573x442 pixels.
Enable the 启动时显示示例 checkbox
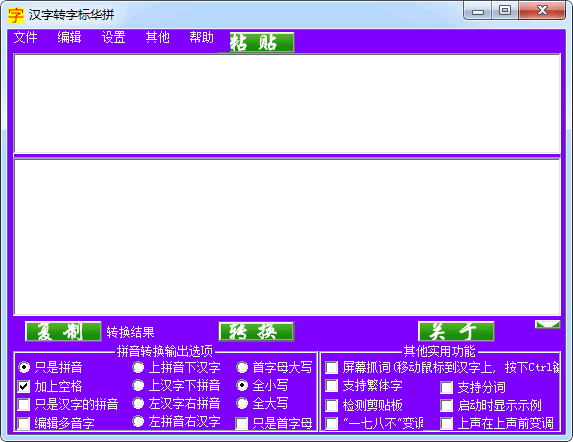coord(447,405)
